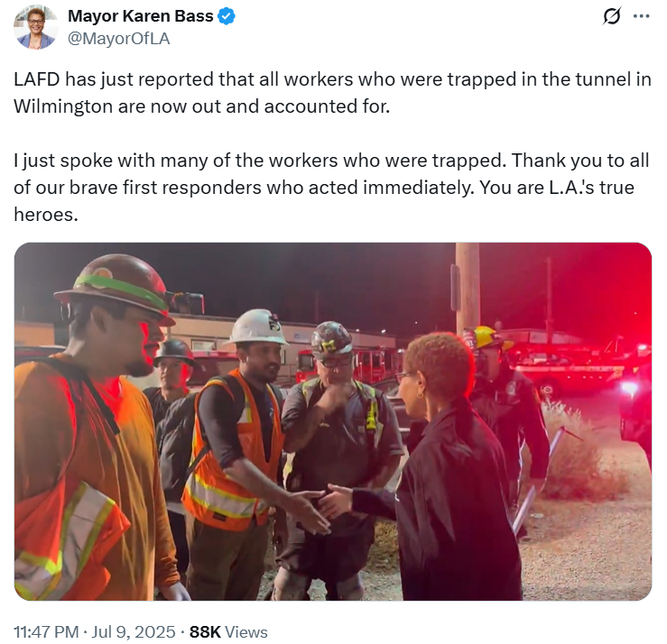The height and width of the screenshot is (644, 667).
Task: Click the 11:47 PM timestamp
Action: pos(46,631)
